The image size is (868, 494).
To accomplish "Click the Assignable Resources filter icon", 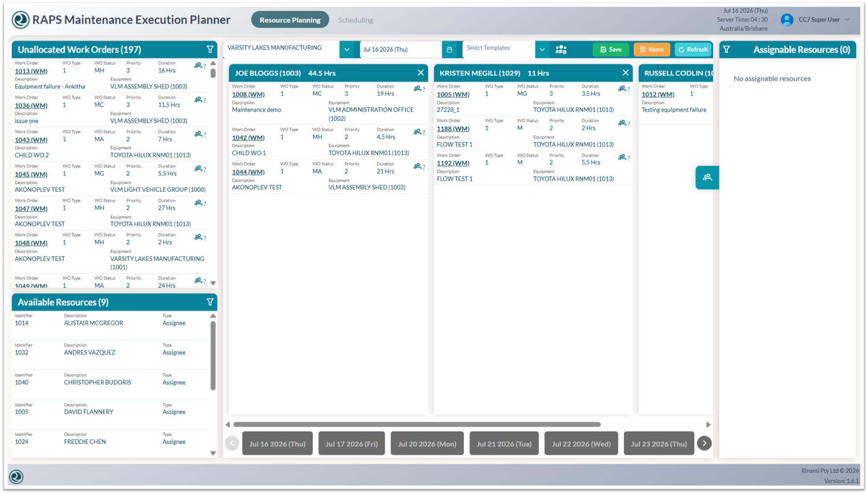I will pos(726,49).
